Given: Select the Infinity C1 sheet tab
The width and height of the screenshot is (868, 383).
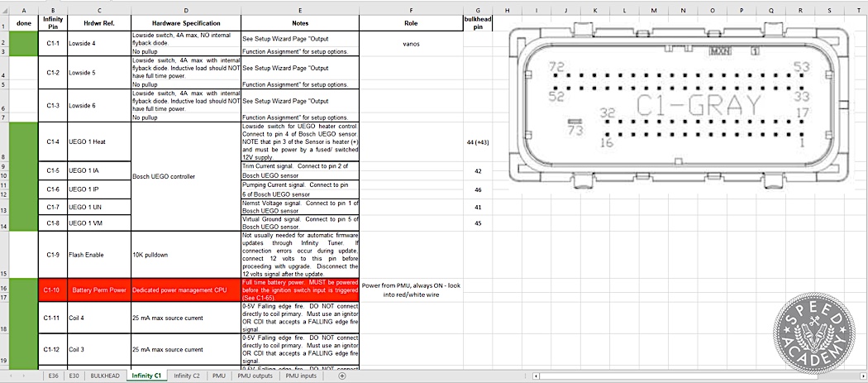Looking at the screenshot, I should (146, 376).
